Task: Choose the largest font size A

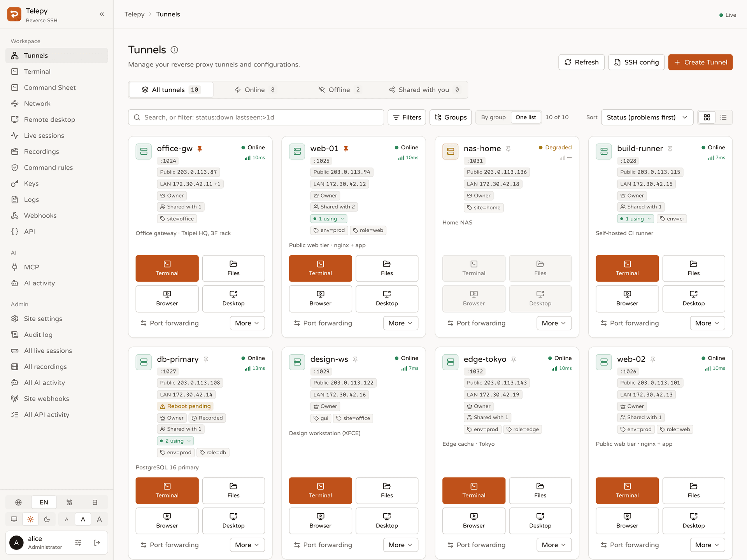Action: pyautogui.click(x=99, y=519)
